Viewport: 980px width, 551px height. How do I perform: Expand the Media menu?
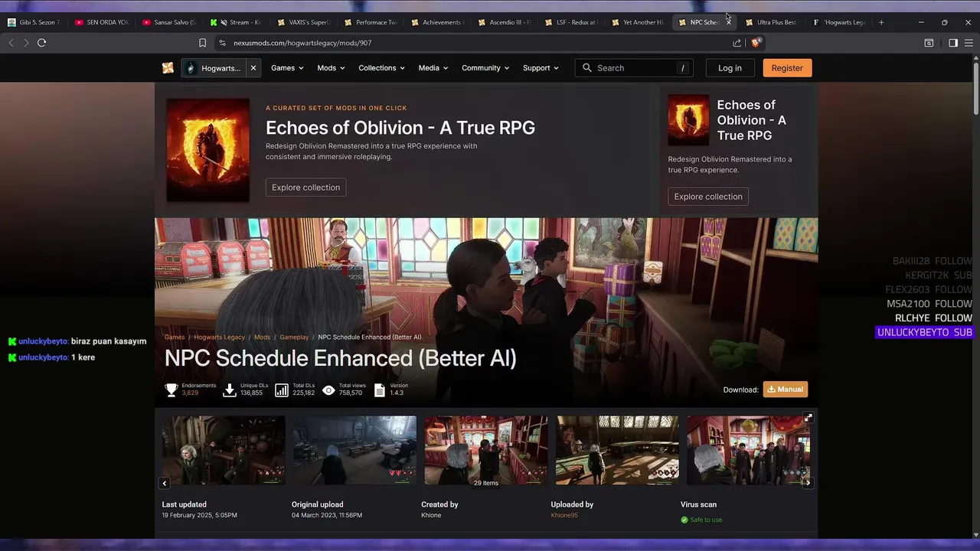[433, 68]
